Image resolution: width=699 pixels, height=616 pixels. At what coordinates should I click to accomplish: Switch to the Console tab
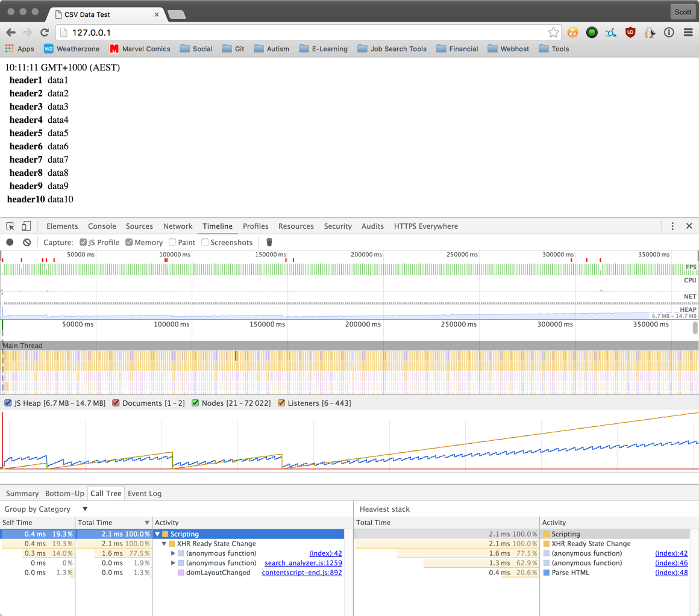point(102,226)
